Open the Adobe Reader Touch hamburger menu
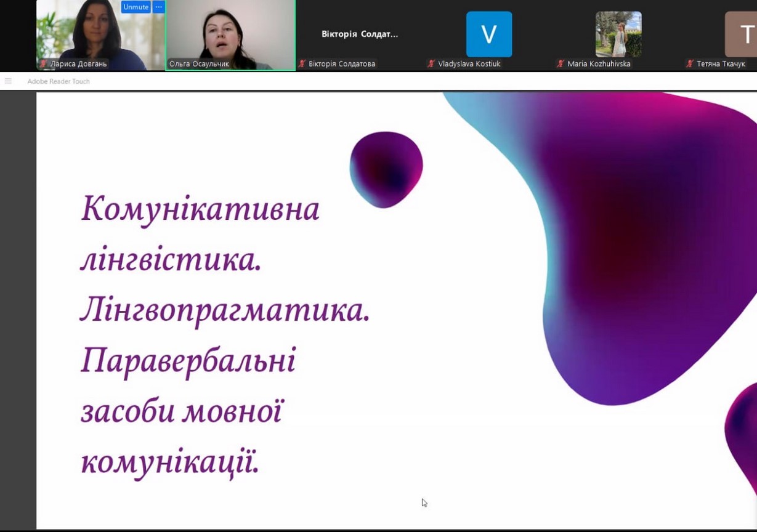This screenshot has height=532, width=757. click(x=8, y=81)
